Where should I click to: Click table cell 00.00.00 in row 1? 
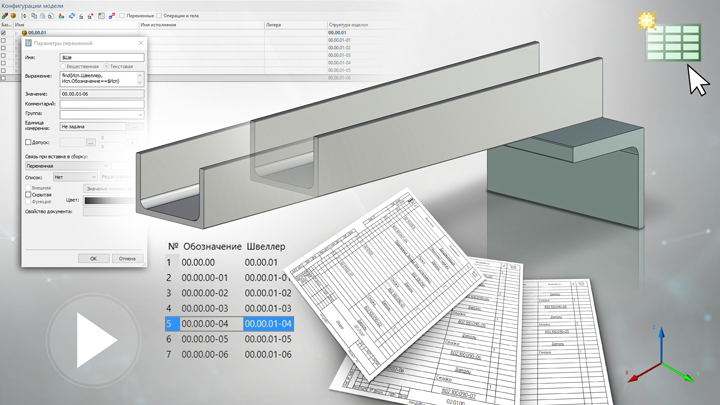[198, 263]
